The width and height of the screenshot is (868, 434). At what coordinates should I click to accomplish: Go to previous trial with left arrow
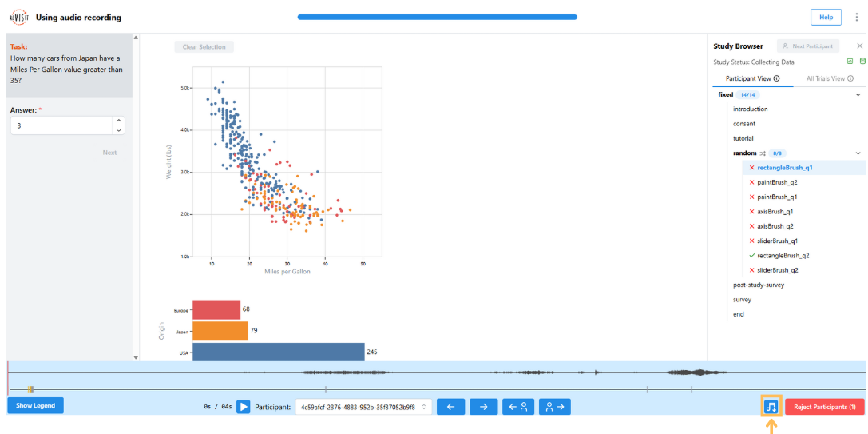pyautogui.click(x=450, y=407)
